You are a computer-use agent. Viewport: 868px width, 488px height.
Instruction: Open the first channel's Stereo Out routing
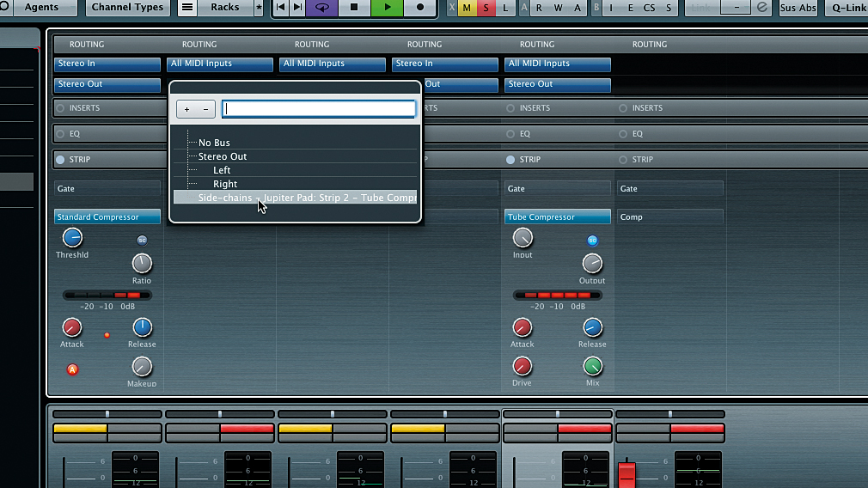pyautogui.click(x=107, y=85)
